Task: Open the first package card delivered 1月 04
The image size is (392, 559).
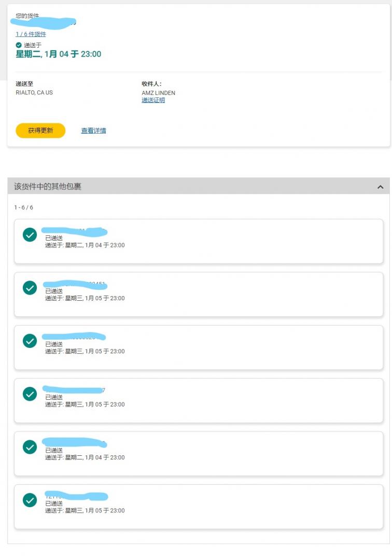Action: 199,242
